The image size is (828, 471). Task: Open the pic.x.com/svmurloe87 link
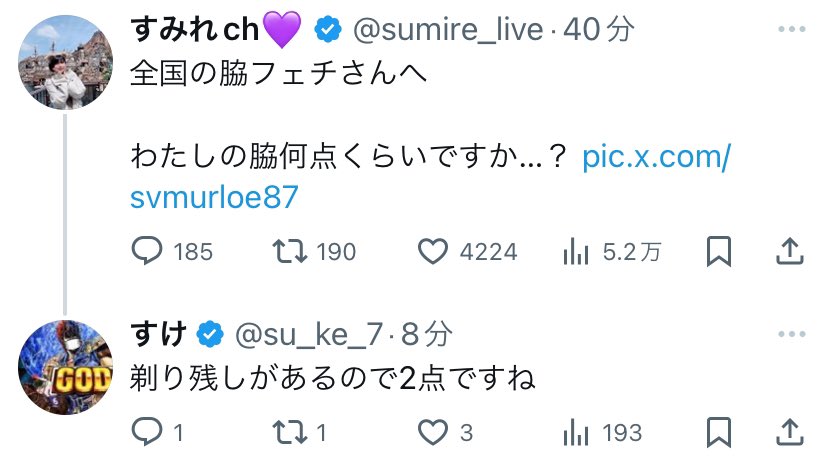tap(655, 157)
